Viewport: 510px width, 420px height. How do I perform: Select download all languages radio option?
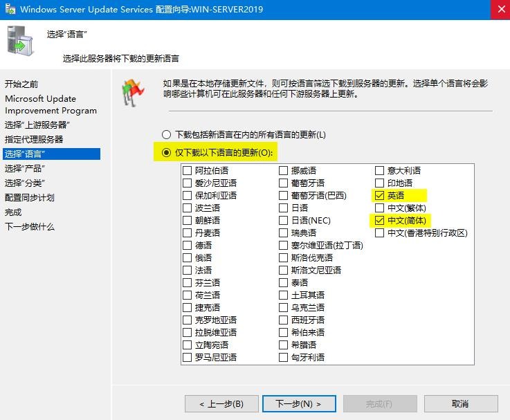pyautogui.click(x=166, y=134)
